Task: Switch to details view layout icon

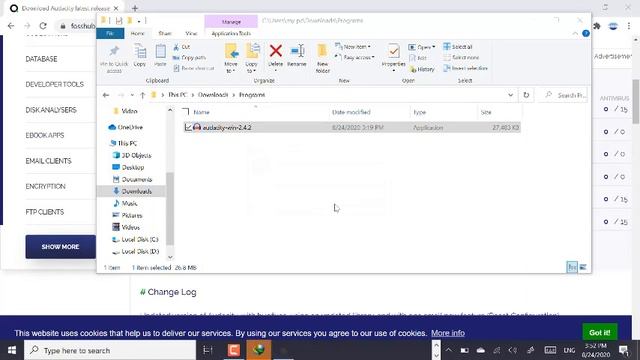Action: [572, 267]
